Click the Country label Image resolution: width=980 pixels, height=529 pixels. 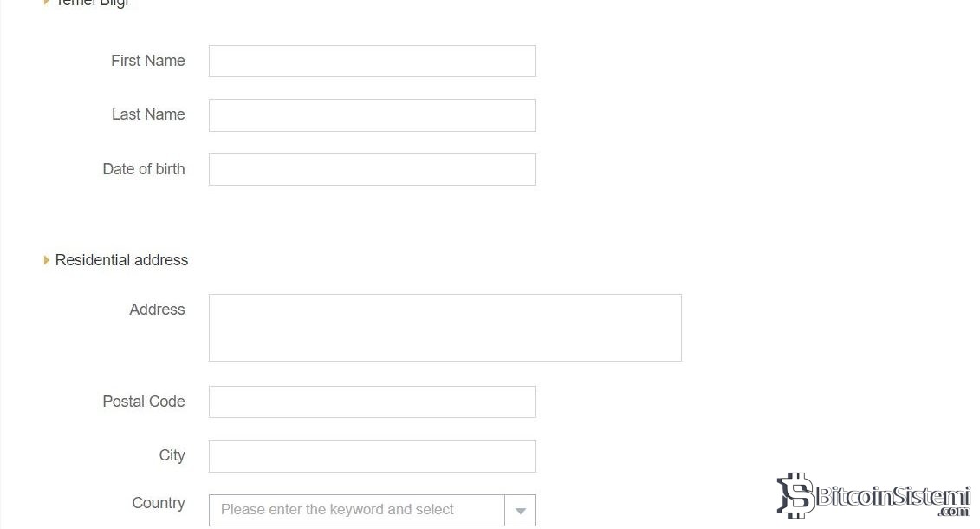point(159,503)
